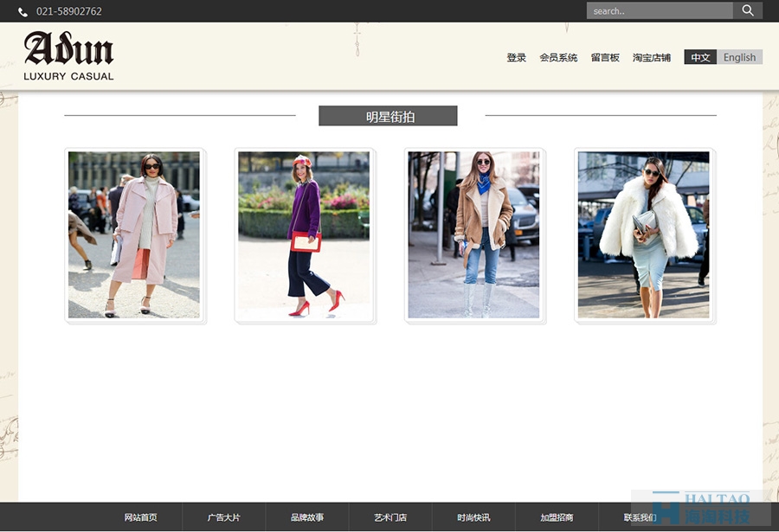Open 广告大片 in footer navigation
The height and width of the screenshot is (532, 779).
coord(223,517)
